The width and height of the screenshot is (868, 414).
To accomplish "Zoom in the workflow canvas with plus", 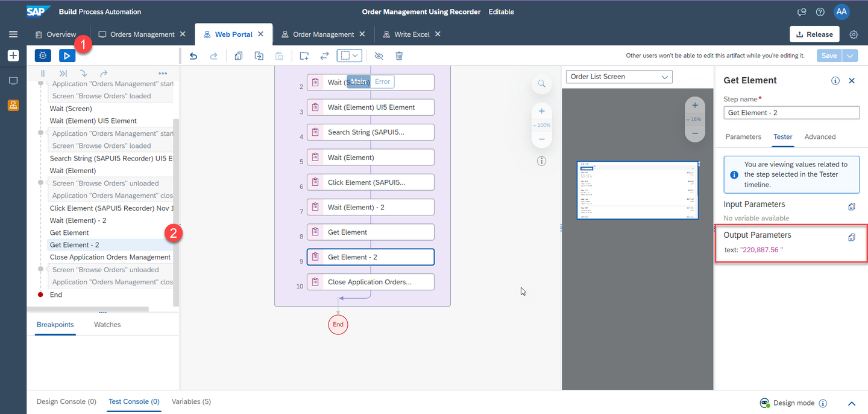I will [542, 111].
